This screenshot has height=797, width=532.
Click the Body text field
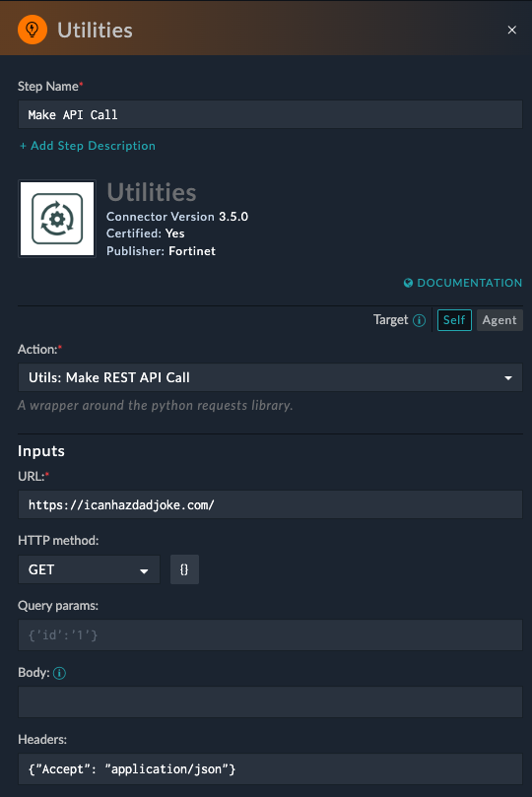tap(270, 701)
